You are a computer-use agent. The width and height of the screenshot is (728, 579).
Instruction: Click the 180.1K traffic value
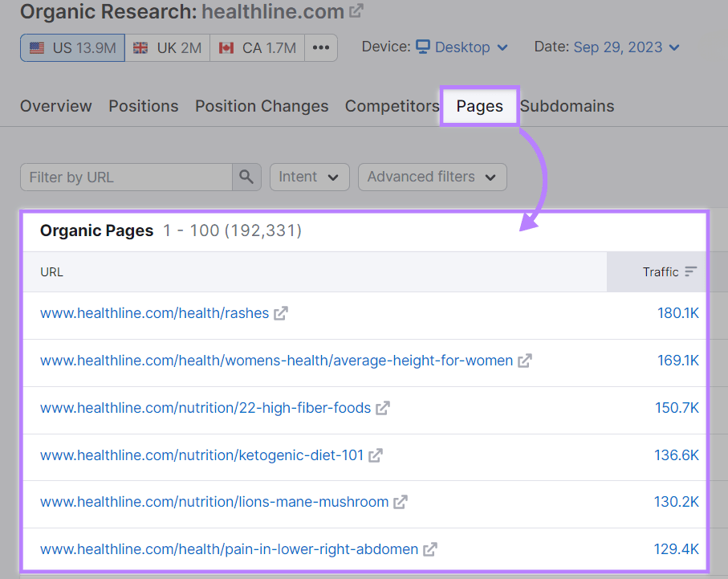click(x=678, y=314)
